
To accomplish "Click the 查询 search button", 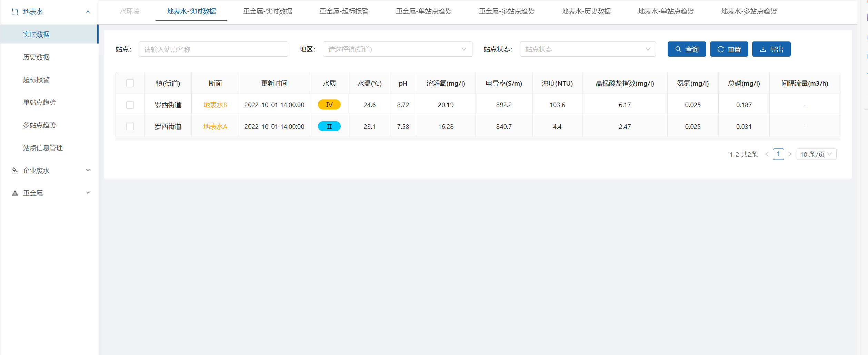I will (687, 49).
